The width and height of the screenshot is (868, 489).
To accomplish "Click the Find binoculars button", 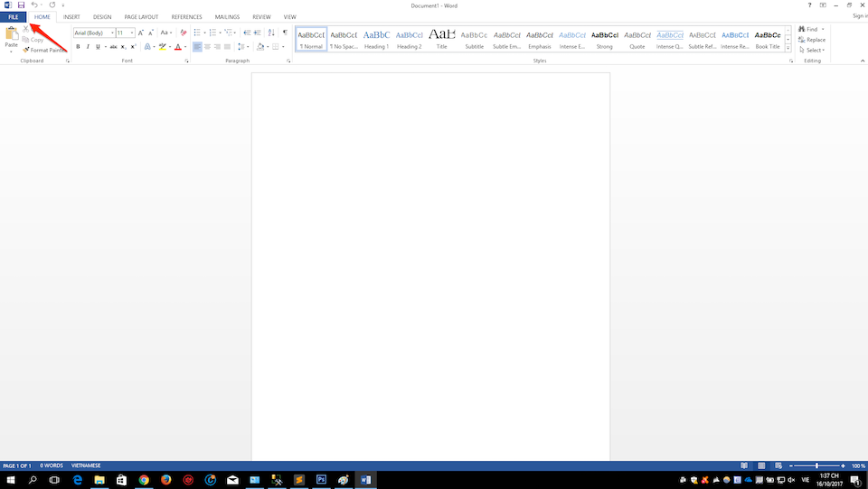I will [808, 29].
